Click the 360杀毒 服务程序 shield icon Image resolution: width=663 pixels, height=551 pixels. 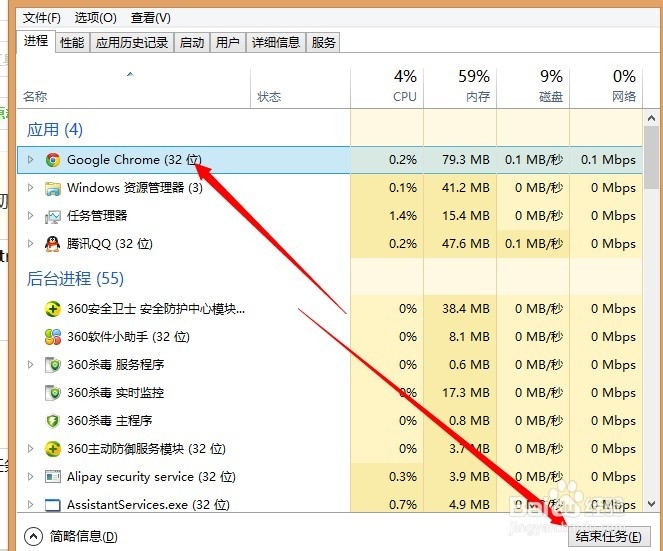53,365
